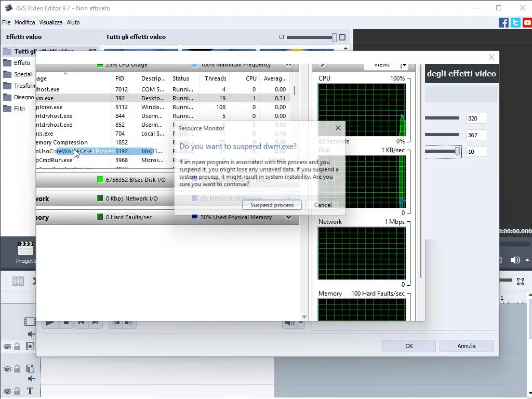
Task: Toggle visibility of overlay track
Action: 7,369
